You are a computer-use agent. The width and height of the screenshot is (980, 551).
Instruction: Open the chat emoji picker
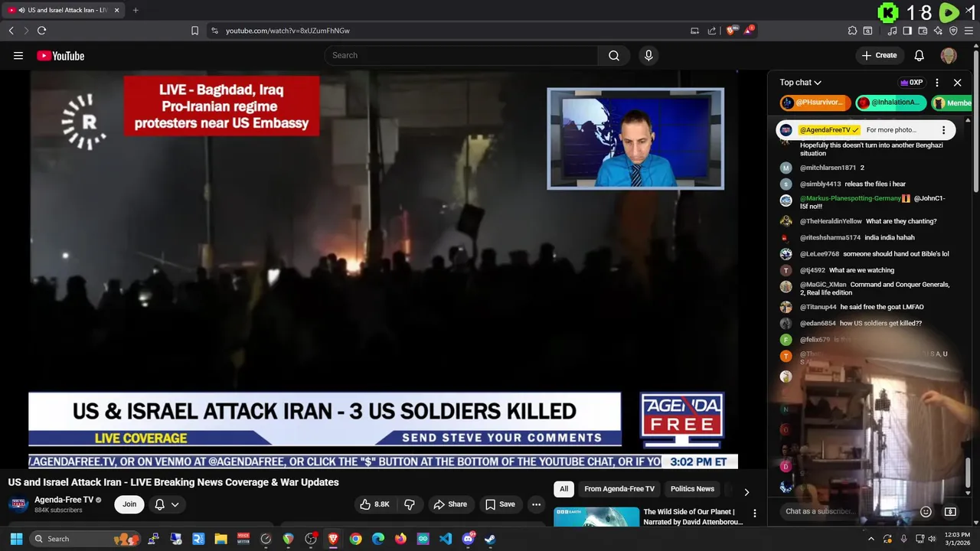point(926,511)
